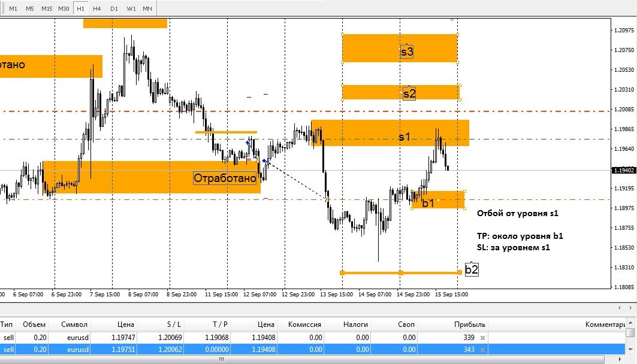Click the stop loss value 1.20062

[170, 350]
